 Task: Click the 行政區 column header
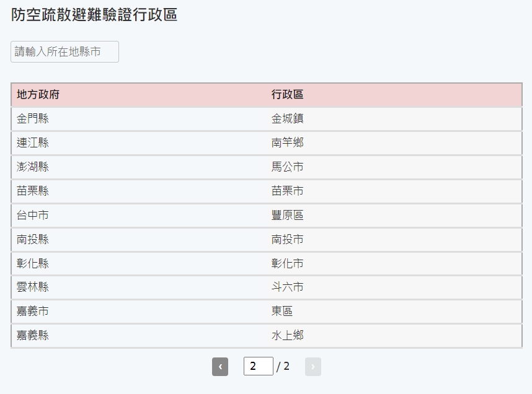click(288, 95)
